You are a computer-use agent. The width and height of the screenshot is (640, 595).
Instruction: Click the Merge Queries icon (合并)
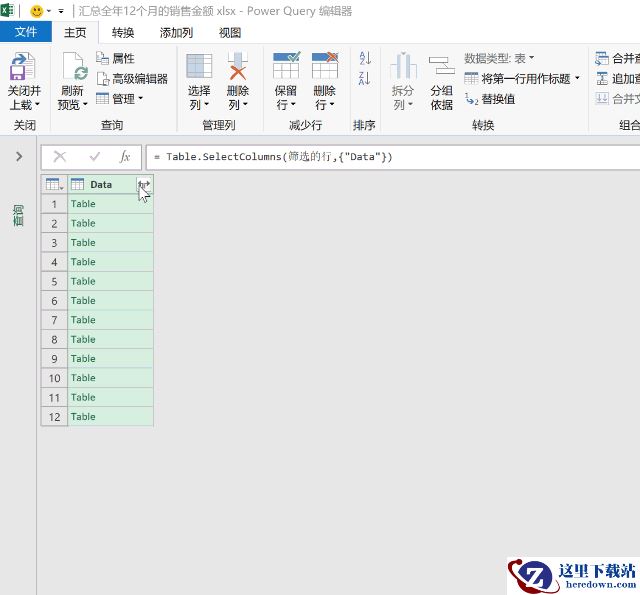(602, 58)
